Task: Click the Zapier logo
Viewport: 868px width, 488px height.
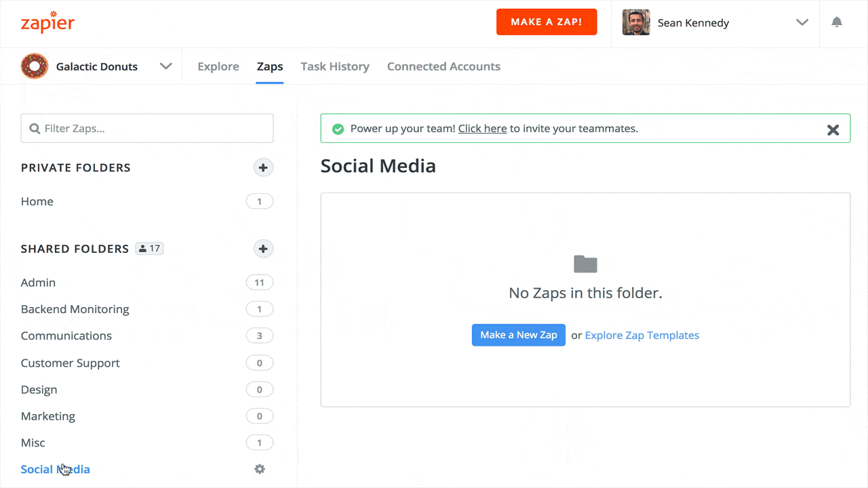Action: pos(47,22)
